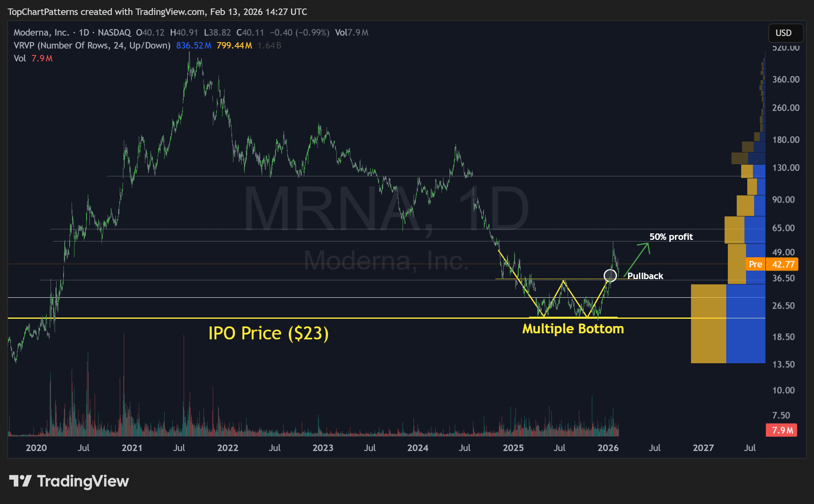Click the 2026 time axis label

(x=608, y=448)
